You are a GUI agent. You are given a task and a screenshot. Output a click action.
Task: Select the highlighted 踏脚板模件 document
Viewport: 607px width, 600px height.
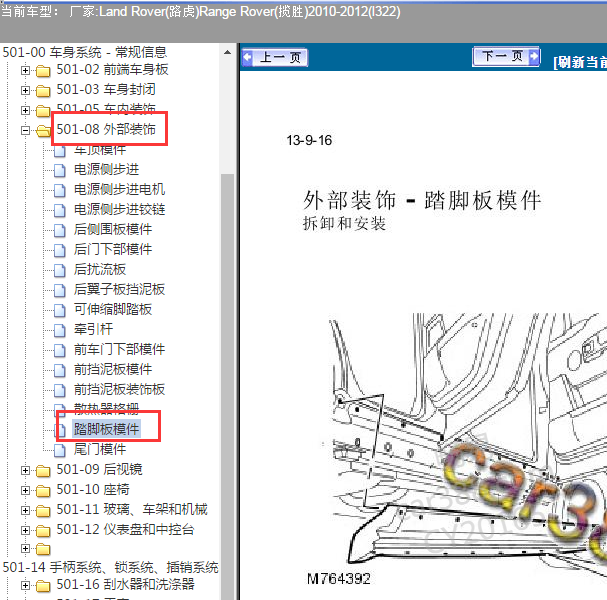click(x=106, y=429)
